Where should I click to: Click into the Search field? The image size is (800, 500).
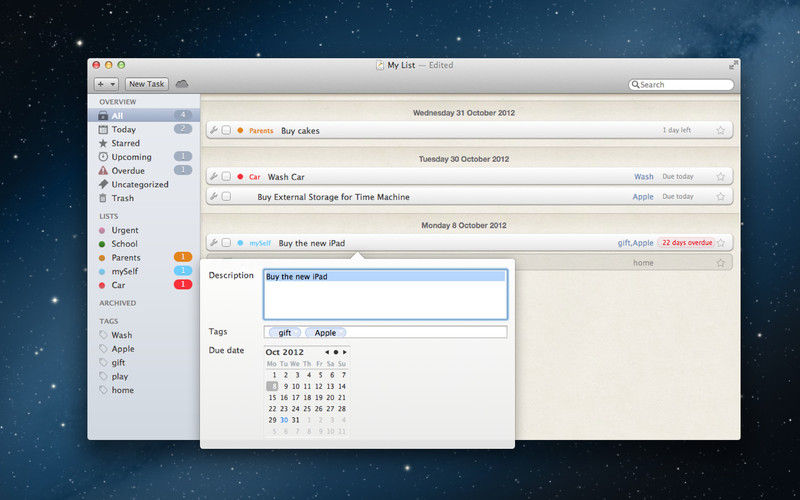pos(681,85)
